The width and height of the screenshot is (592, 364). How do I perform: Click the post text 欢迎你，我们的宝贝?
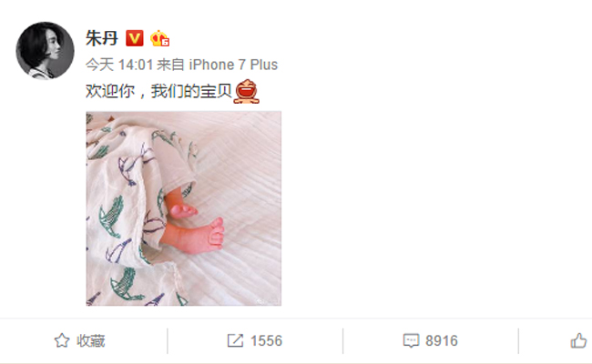pyautogui.click(x=158, y=91)
